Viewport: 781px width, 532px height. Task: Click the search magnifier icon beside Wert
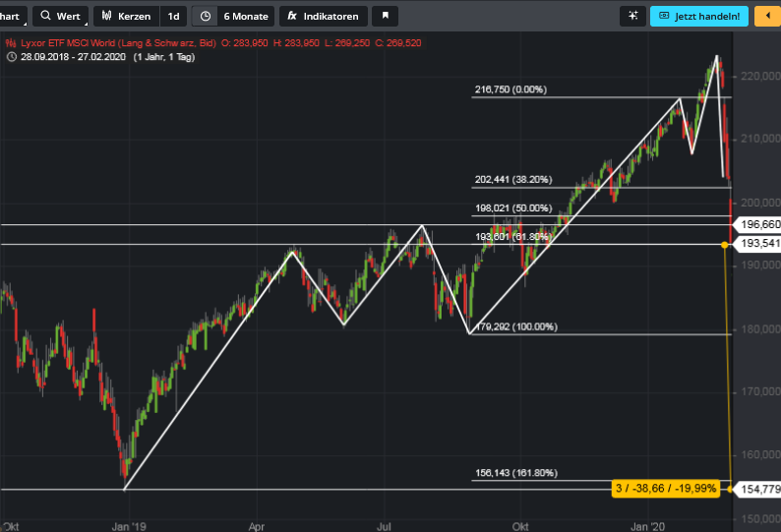coord(46,17)
